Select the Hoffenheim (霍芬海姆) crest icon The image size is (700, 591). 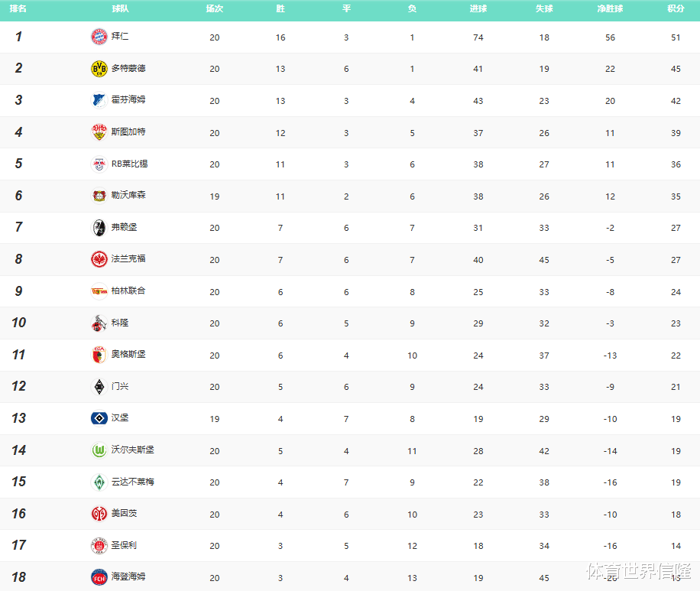point(99,100)
